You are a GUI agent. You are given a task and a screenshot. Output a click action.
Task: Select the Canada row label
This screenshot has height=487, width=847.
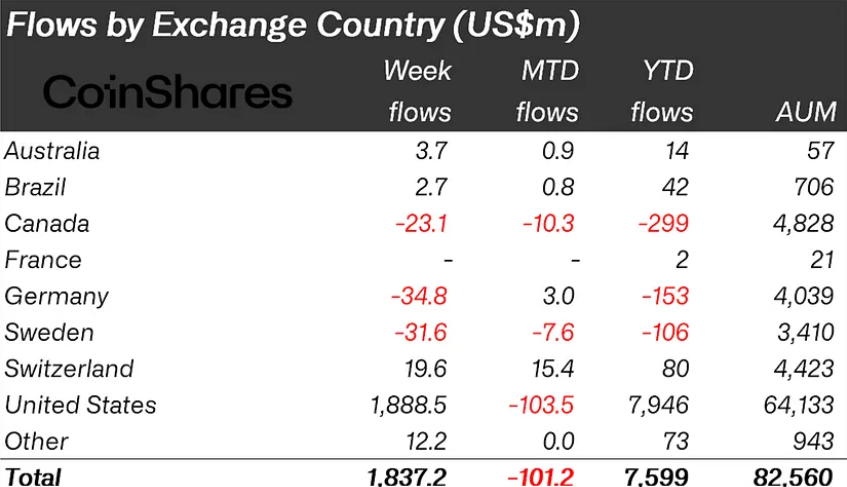click(x=46, y=223)
